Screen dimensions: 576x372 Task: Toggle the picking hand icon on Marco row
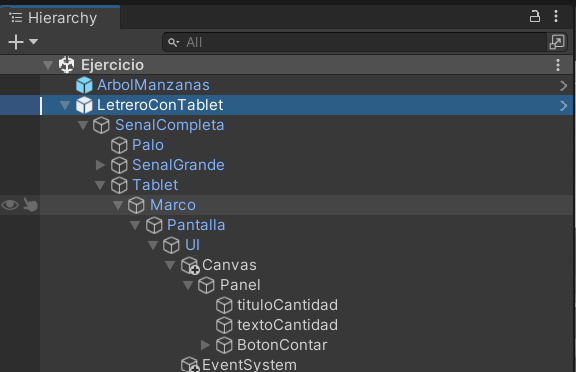30,205
